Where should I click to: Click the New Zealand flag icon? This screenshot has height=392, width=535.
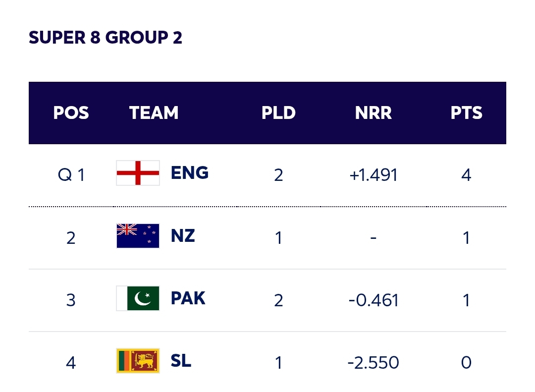(138, 236)
